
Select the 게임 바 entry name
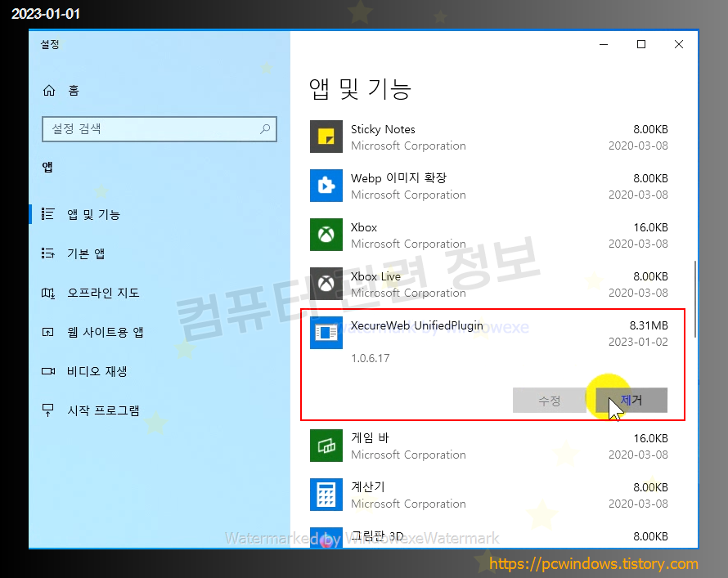pyautogui.click(x=370, y=438)
